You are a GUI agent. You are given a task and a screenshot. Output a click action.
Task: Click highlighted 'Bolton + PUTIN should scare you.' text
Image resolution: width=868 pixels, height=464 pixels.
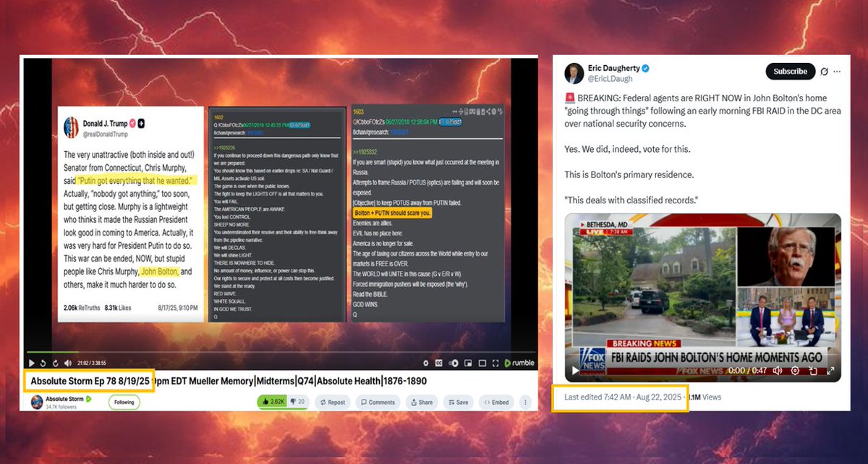(393, 213)
